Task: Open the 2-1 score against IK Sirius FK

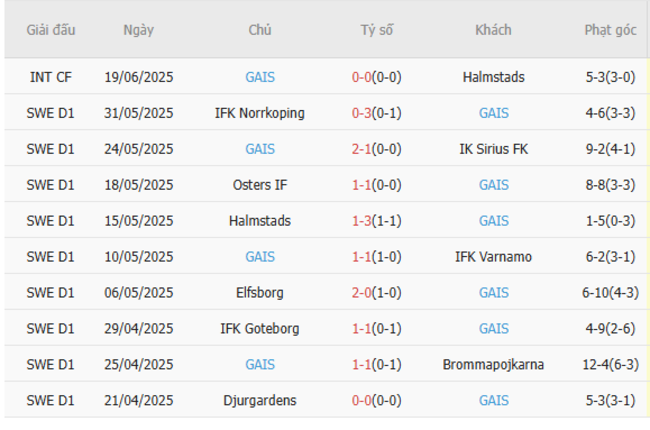Action: click(x=363, y=149)
